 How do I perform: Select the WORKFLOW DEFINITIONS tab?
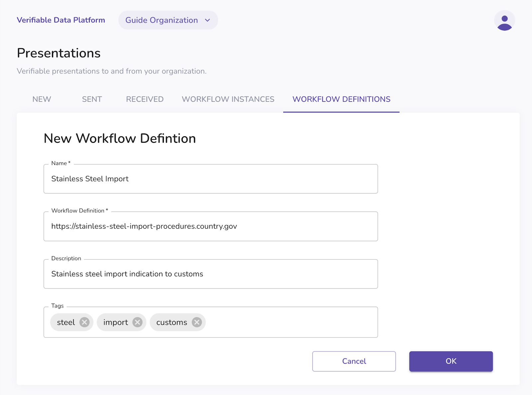pyautogui.click(x=341, y=99)
